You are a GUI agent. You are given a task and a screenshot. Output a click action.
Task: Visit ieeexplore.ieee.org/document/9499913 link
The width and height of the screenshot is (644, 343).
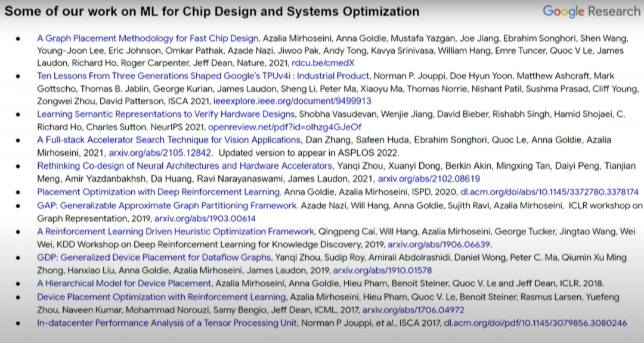tap(292, 101)
